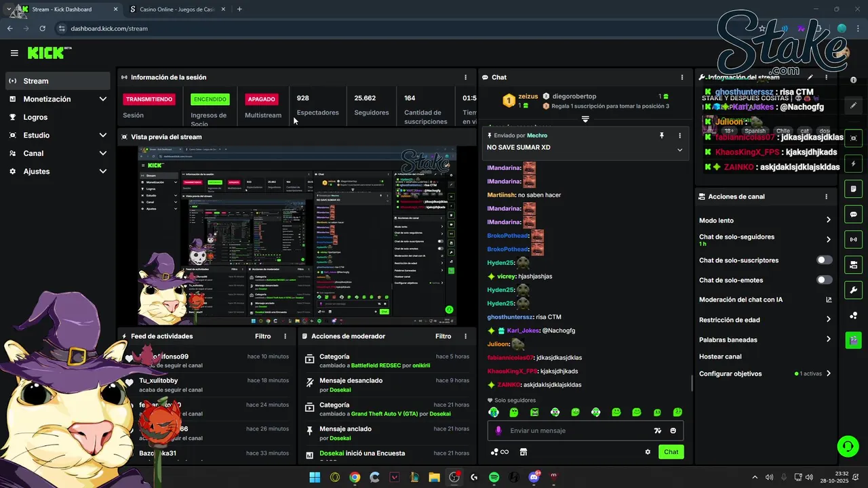This screenshot has width=868, height=488.
Task: Open external link for Moderación del chat con IA
Action: click(x=829, y=300)
